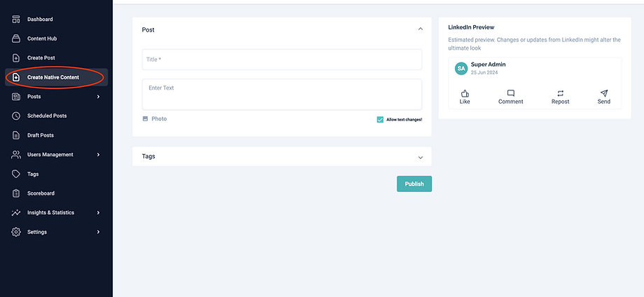Click the Photo image icon
This screenshot has width=644, height=297.
point(145,118)
